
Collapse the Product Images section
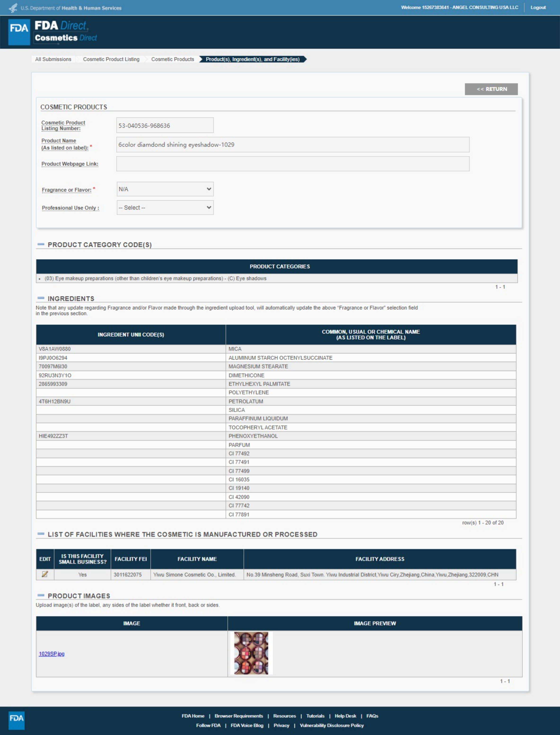tap(41, 595)
